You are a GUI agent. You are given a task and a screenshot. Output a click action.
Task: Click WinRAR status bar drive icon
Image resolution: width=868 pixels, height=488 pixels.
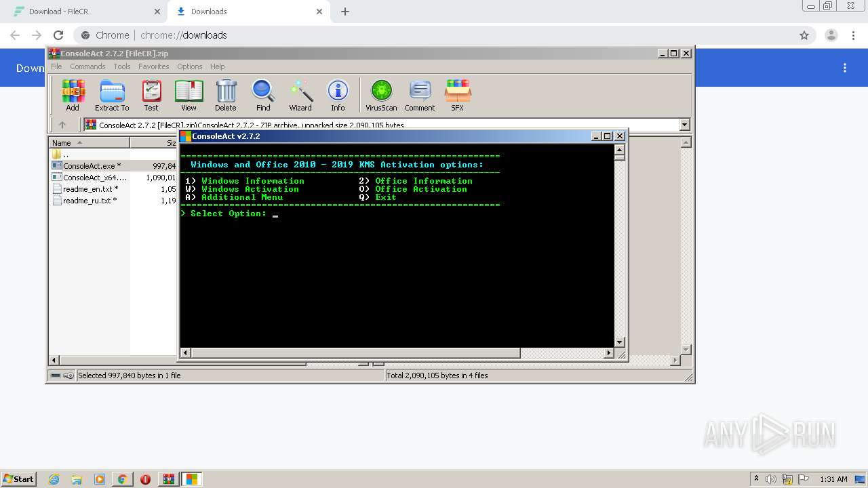[56, 375]
